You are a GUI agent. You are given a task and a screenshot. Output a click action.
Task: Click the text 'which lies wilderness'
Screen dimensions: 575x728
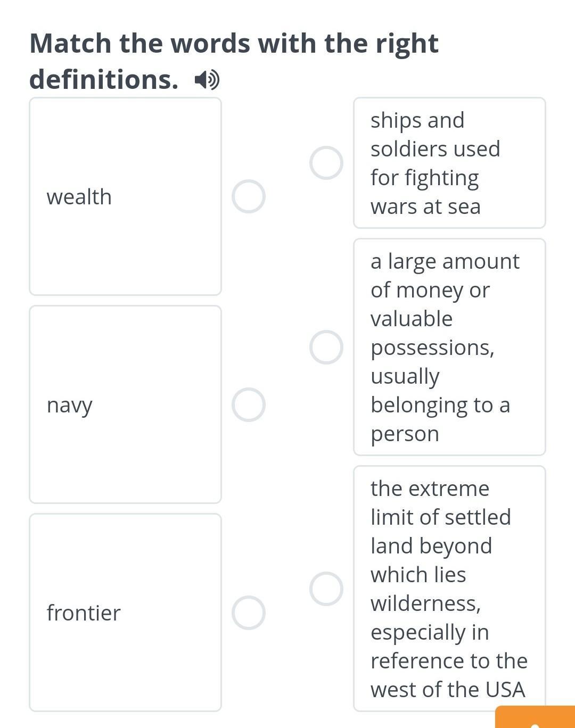click(x=425, y=589)
